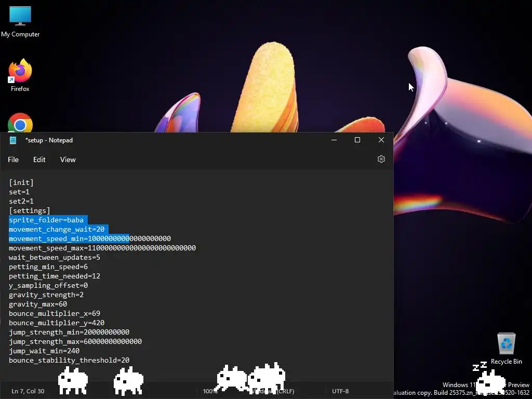Viewport: 532px width, 399px height.
Task: Select the Chrome desktop icon
Action: [20, 123]
